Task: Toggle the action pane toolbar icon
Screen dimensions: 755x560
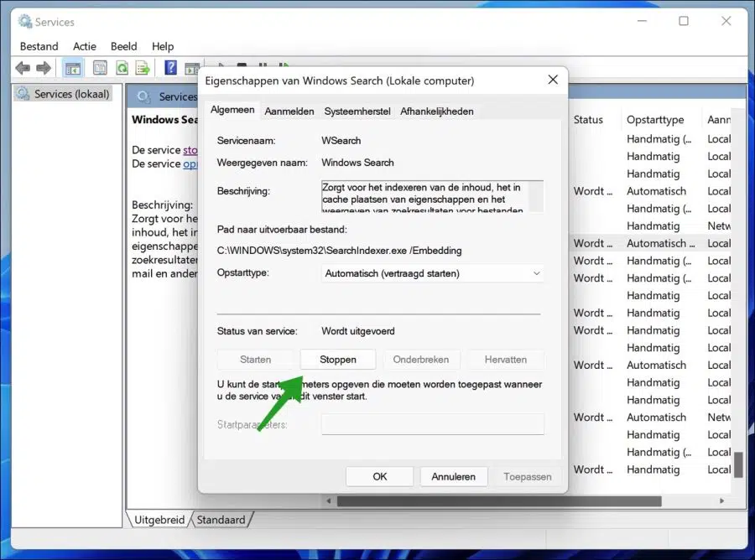Action: pyautogui.click(x=192, y=68)
